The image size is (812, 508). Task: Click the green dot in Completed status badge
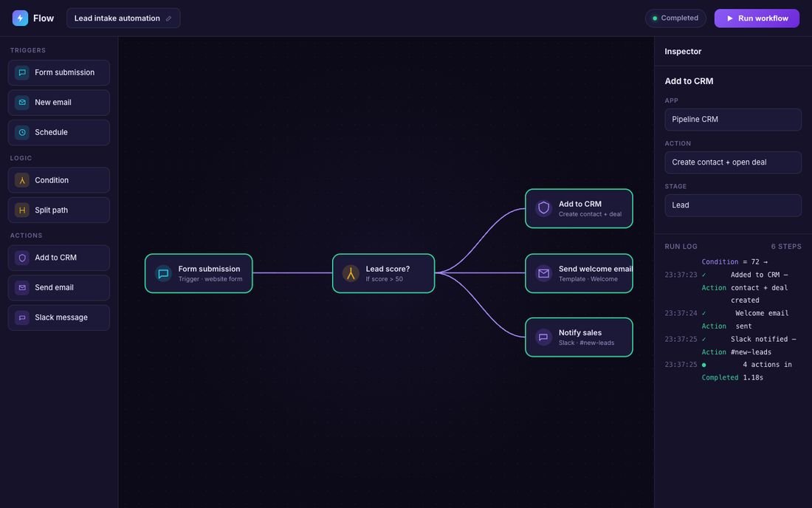(655, 18)
